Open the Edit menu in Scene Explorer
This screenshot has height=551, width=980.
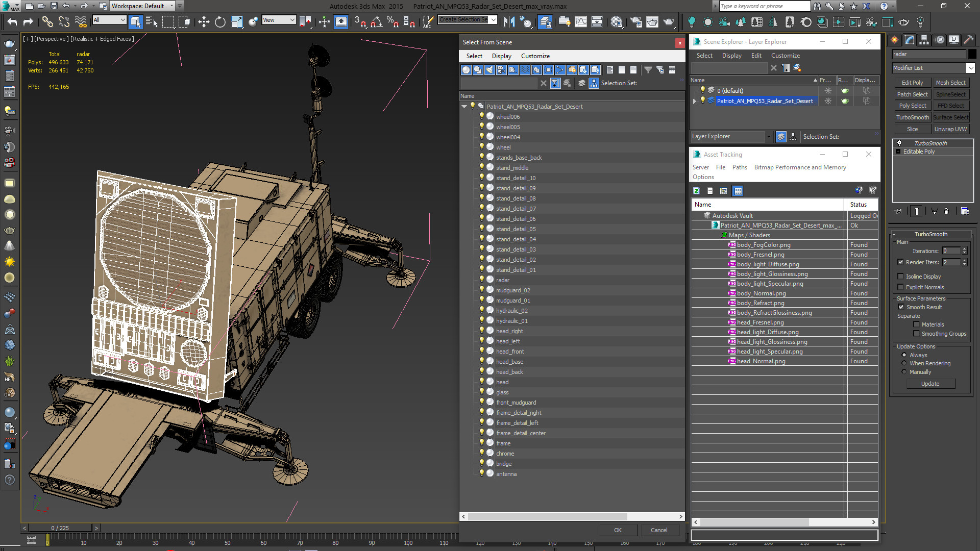click(756, 56)
